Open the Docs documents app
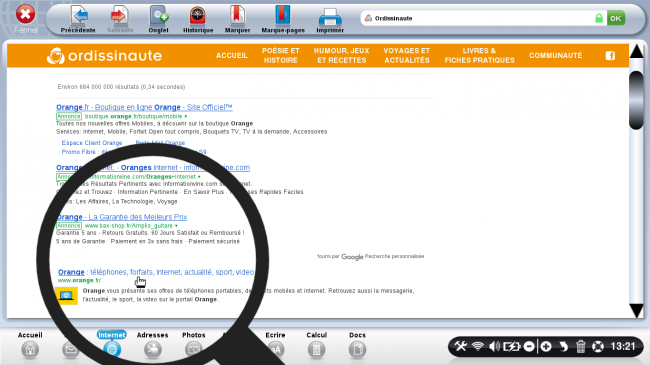 pyautogui.click(x=357, y=345)
